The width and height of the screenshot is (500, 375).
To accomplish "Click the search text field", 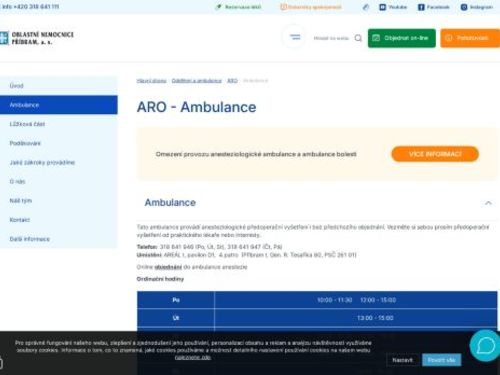I will tap(331, 38).
